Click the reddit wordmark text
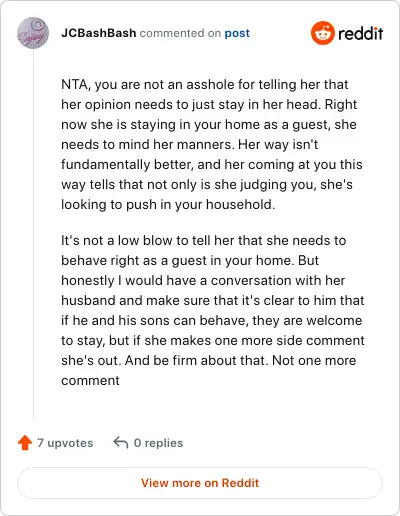This screenshot has width=400, height=516. (x=361, y=33)
